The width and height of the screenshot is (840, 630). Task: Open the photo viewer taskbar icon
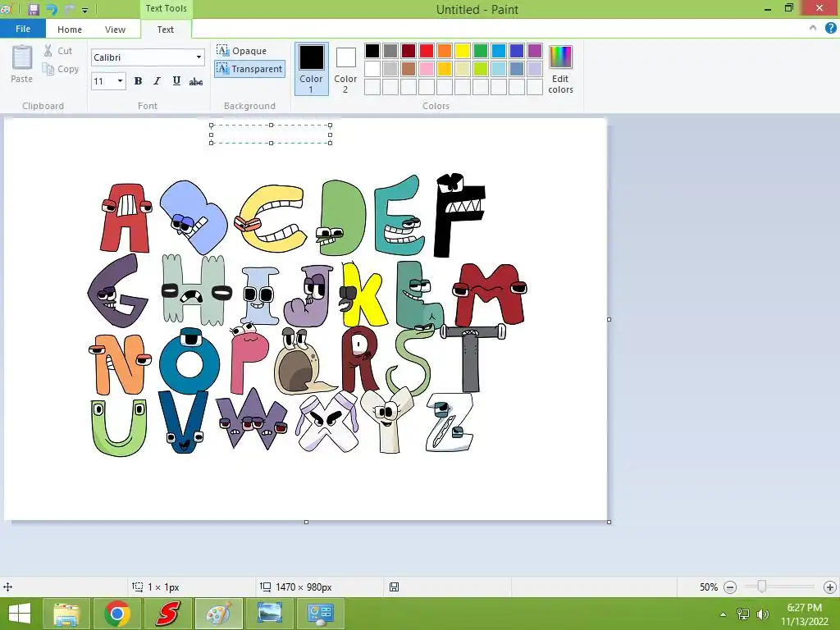(269, 614)
